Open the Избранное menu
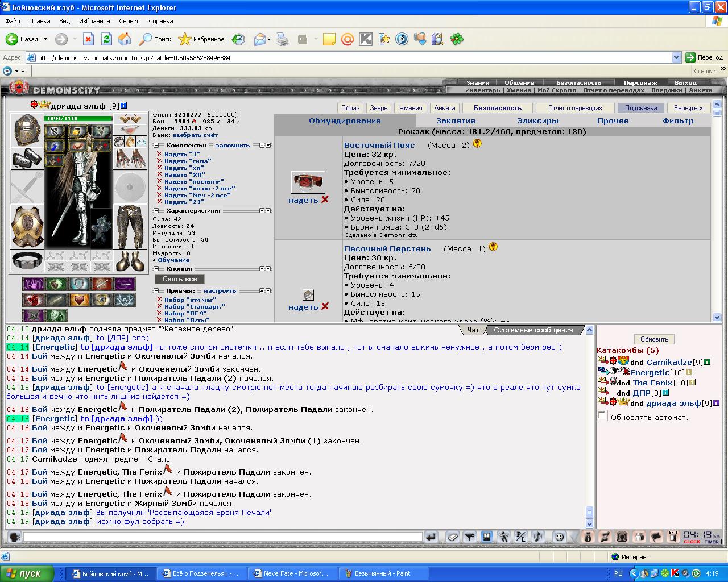Image resolution: width=728 pixels, height=582 pixels. (x=94, y=21)
